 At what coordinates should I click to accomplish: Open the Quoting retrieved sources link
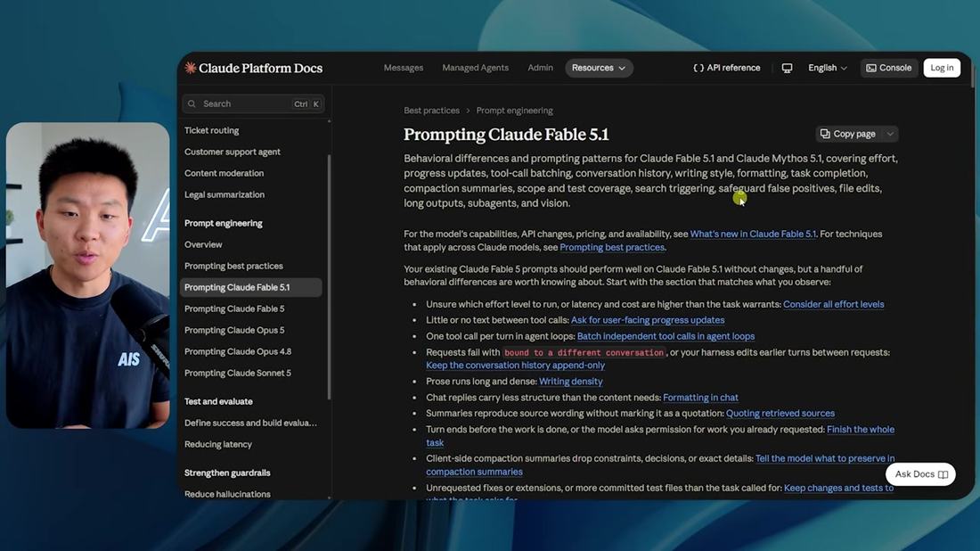coord(780,414)
